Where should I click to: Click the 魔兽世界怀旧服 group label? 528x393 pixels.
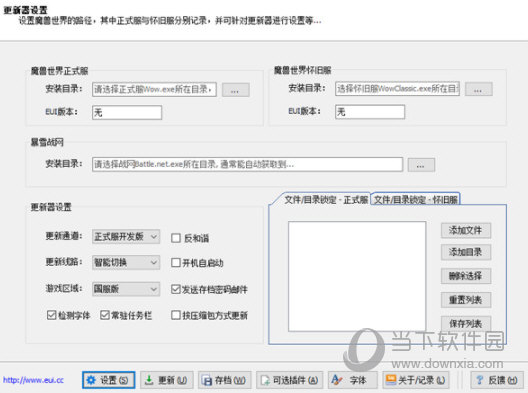(x=302, y=70)
